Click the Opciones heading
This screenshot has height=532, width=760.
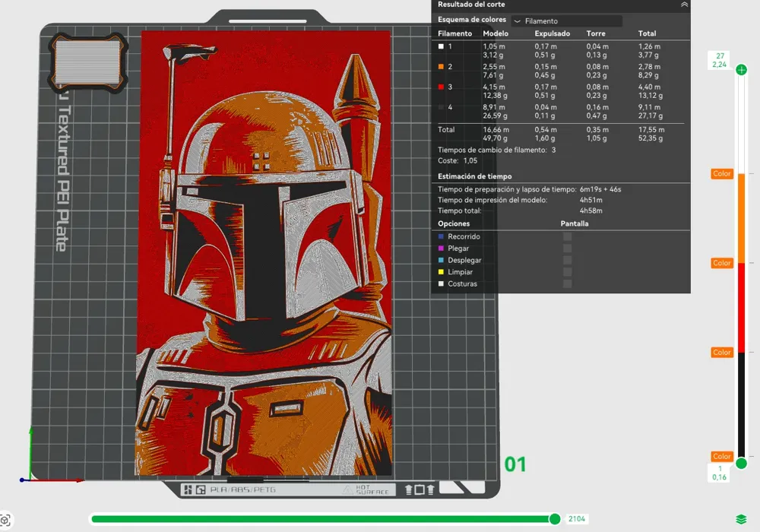tap(454, 224)
